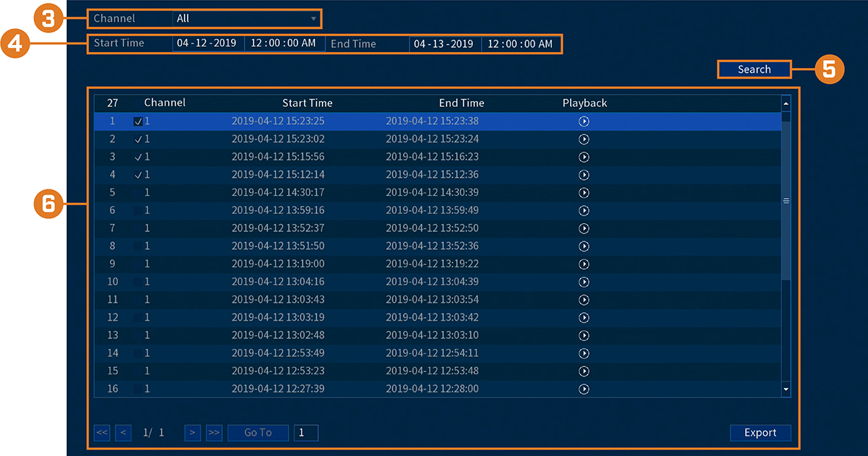868x456 pixels.
Task: Play the recording starting at 15:12:14
Action: pos(584,175)
